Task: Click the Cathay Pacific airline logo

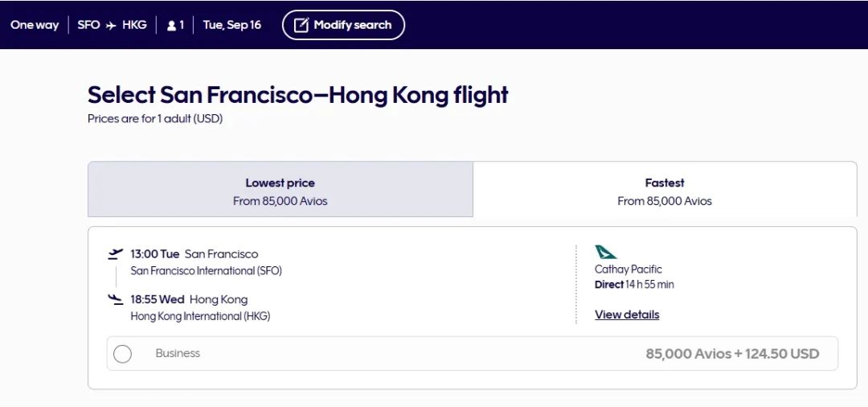Action: point(606,253)
